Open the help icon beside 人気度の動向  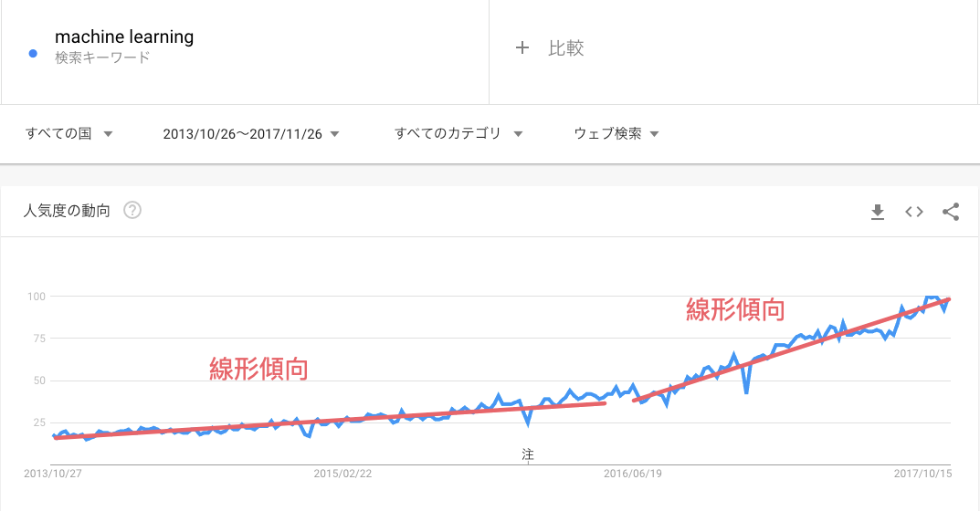[x=132, y=211]
